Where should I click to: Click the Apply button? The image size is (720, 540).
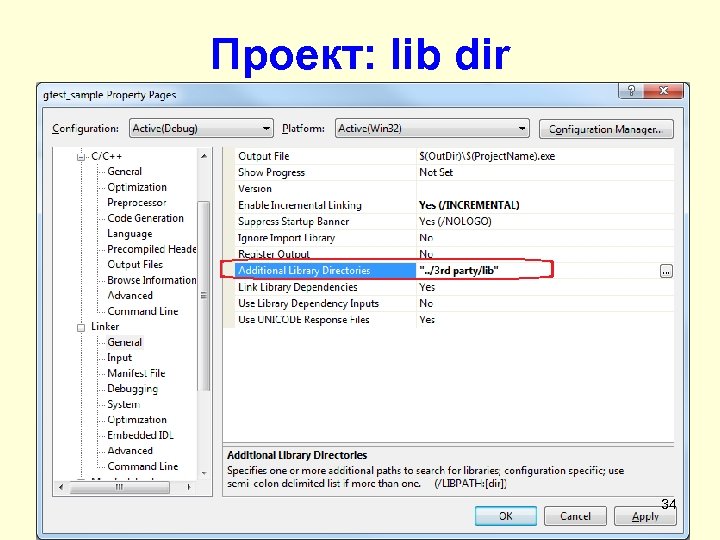click(x=645, y=516)
